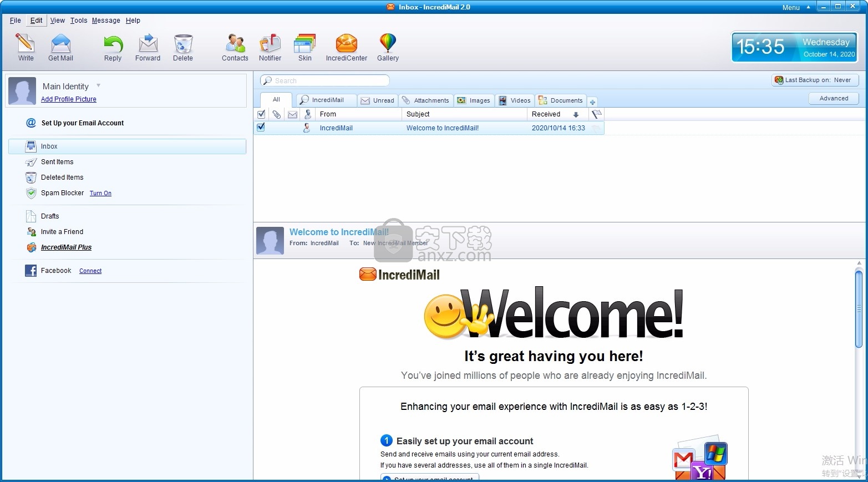
Task: Click the Add Profile Picture link
Action: click(69, 99)
